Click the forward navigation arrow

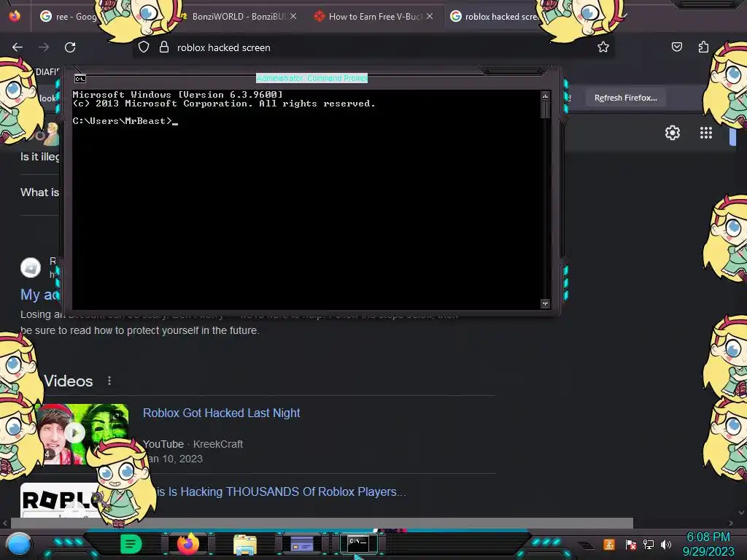click(44, 47)
